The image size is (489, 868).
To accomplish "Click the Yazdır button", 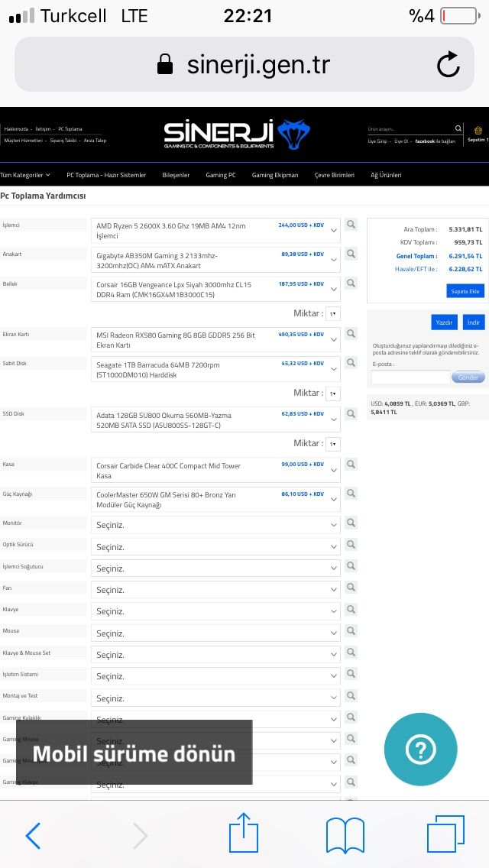I will point(444,322).
